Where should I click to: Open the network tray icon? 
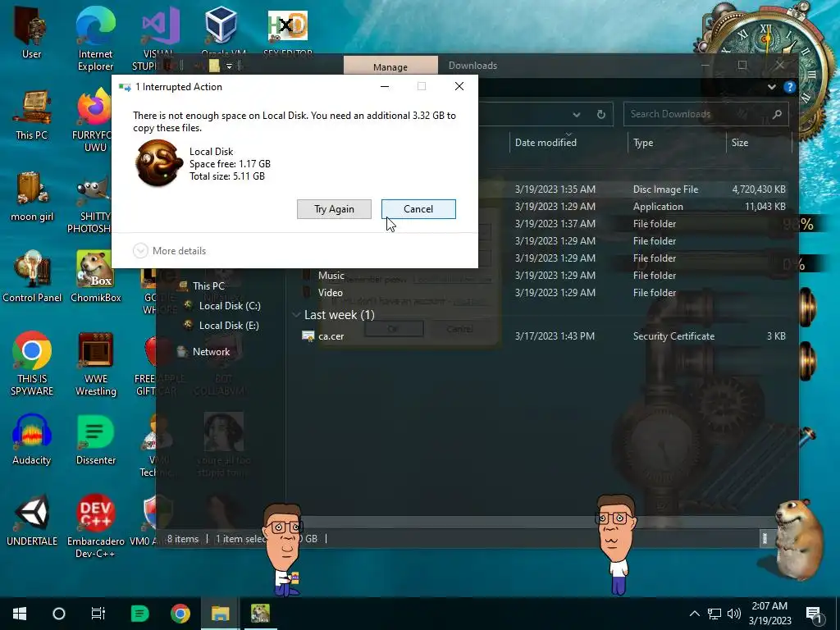coord(714,614)
